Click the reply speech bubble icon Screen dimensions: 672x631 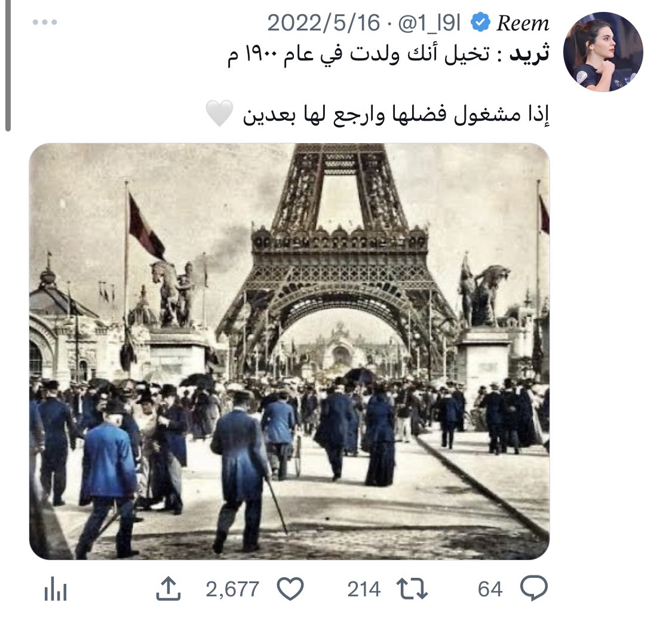coord(533,588)
